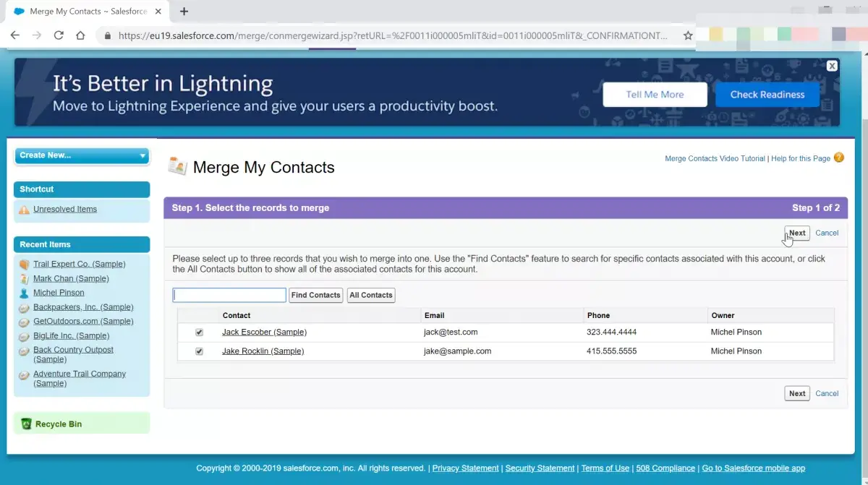
Task: Click the icon beside Back Country Outpost
Action: [25, 351]
